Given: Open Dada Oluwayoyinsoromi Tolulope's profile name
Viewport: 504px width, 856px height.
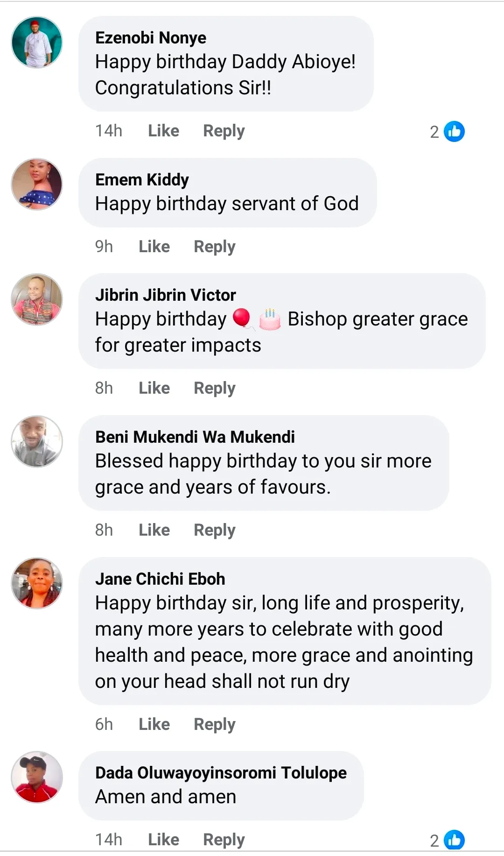Looking at the screenshot, I should 221,773.
